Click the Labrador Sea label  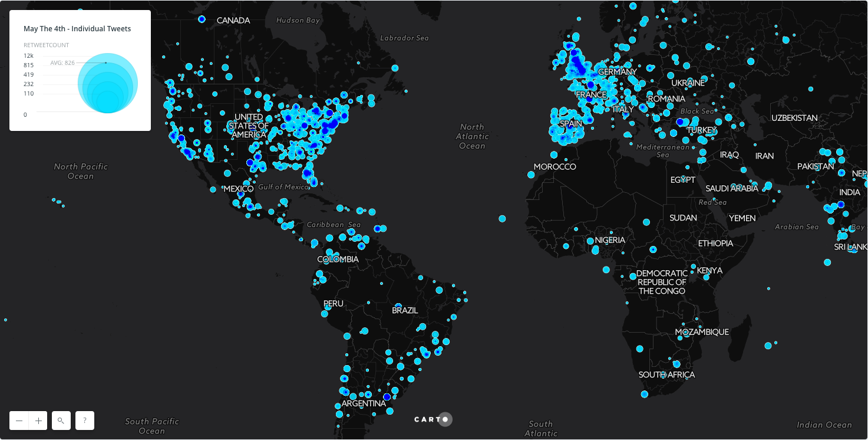point(404,38)
